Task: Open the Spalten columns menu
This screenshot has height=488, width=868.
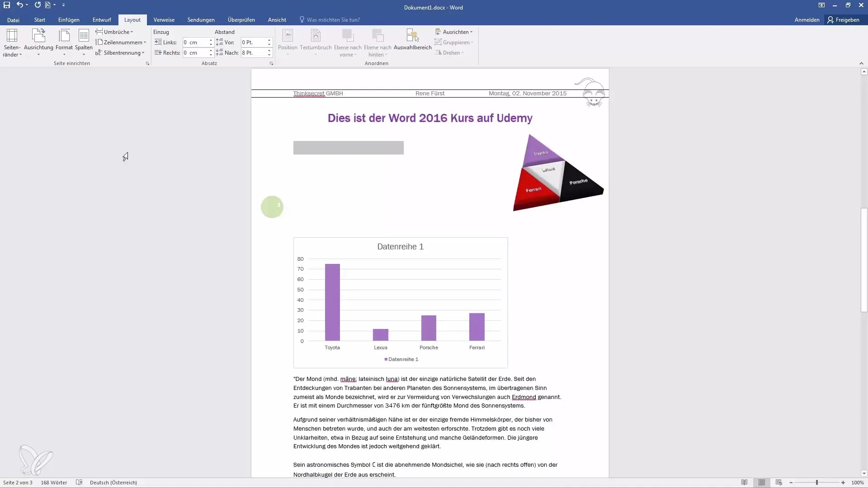Action: click(x=84, y=43)
